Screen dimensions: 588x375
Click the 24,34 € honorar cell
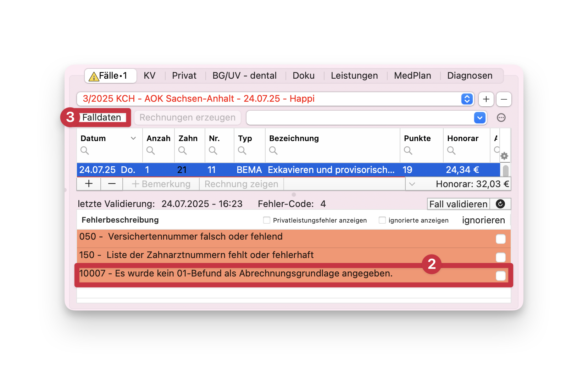462,170
